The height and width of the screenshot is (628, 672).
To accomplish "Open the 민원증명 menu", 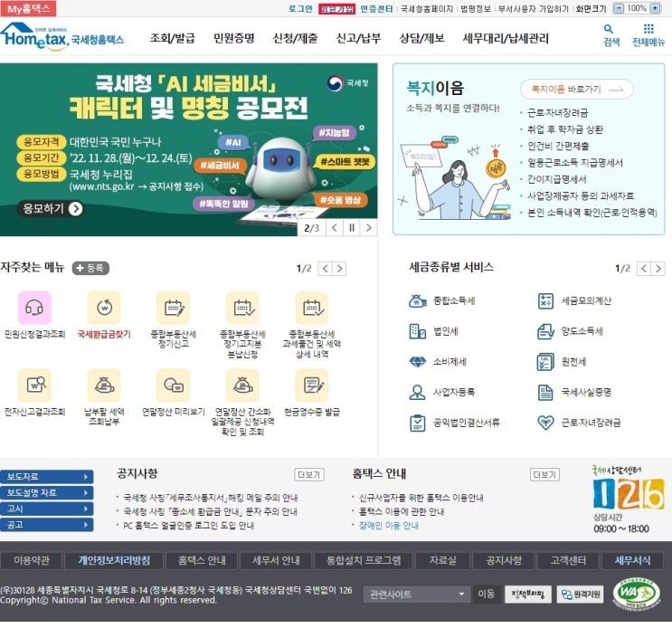I will tap(234, 38).
